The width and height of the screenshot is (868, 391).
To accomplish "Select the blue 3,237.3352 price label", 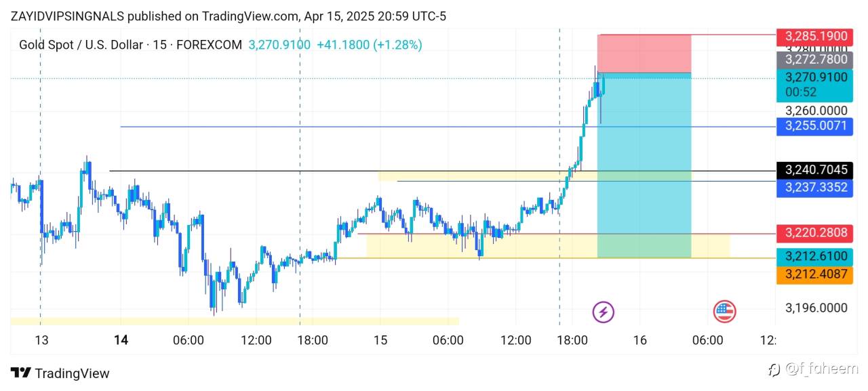I will [814, 187].
